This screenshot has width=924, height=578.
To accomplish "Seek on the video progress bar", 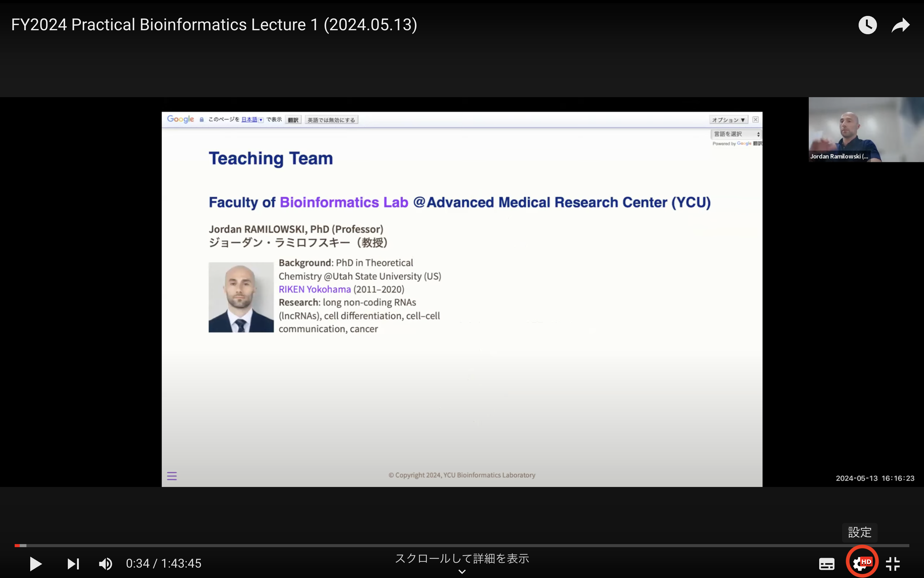I will click(459, 546).
